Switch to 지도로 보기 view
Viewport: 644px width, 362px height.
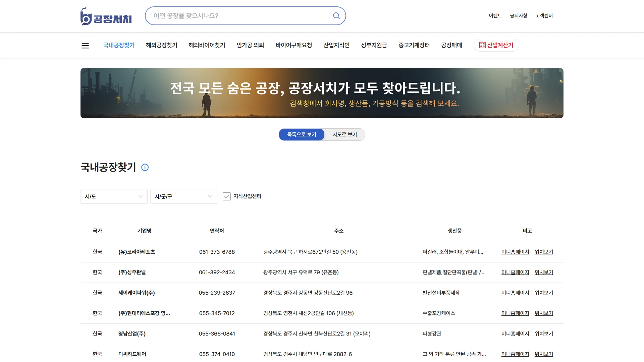coord(344,134)
